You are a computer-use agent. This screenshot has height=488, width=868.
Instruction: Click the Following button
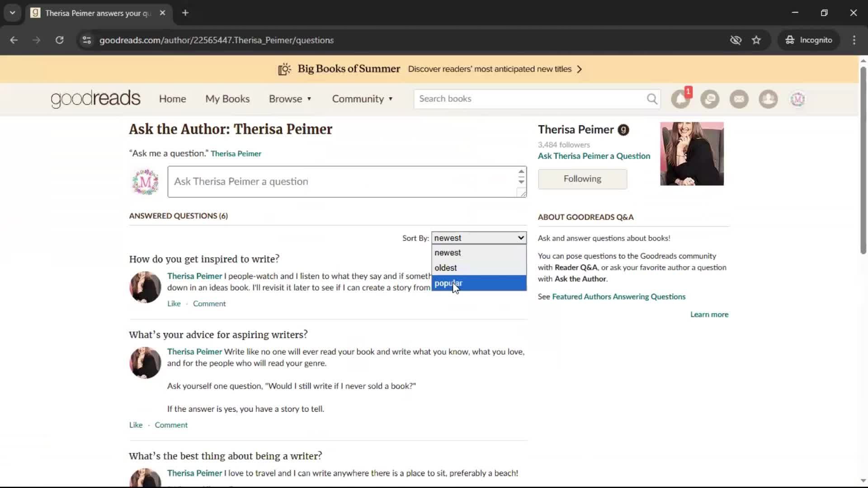[582, 179]
